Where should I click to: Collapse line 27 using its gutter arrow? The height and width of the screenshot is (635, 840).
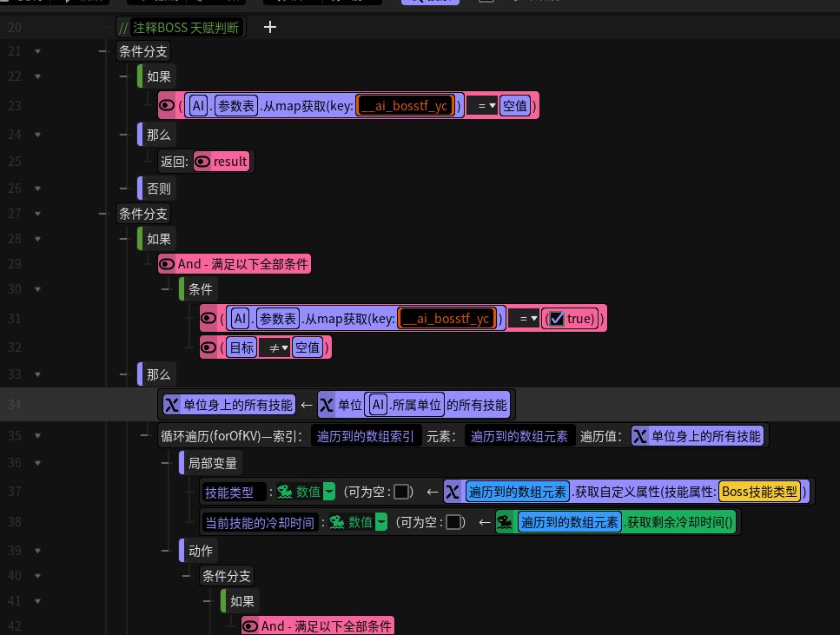[x=37, y=214]
